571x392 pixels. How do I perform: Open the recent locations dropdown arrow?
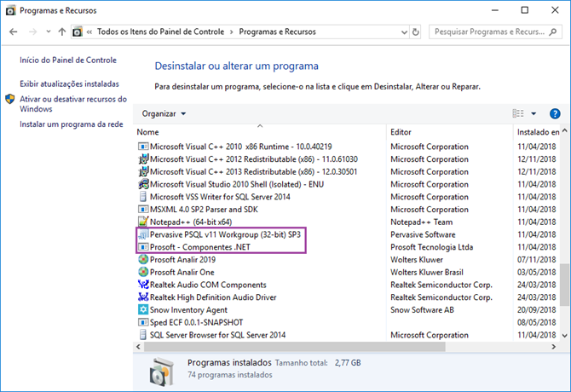[x=49, y=32]
